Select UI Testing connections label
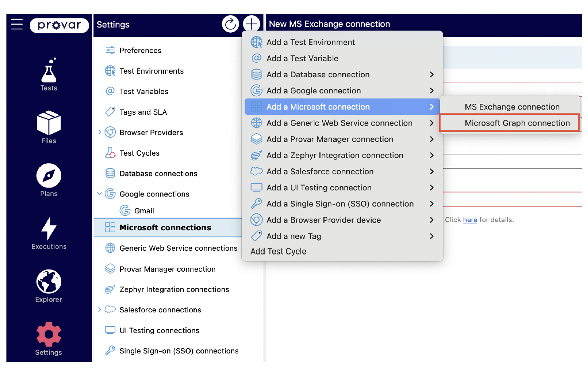Viewport: 588px width, 376px height. tap(159, 330)
